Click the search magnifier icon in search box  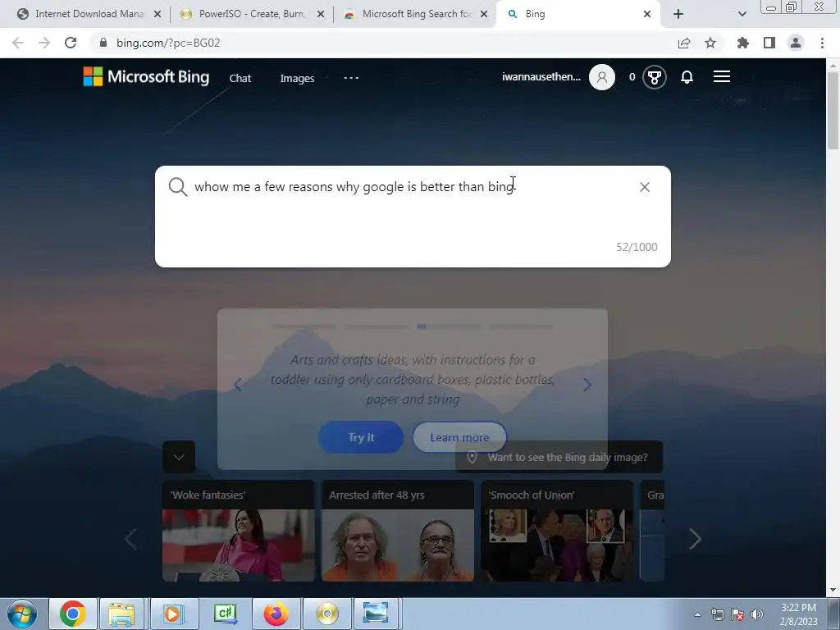click(178, 187)
